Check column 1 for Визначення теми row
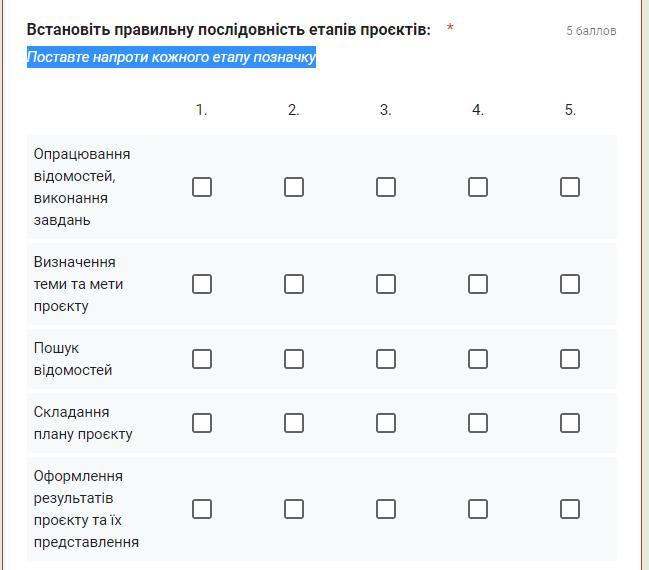 pos(202,284)
